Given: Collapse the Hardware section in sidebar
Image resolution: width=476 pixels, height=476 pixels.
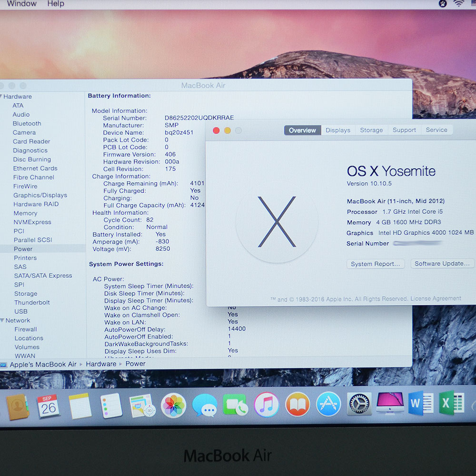Looking at the screenshot, I should [1, 97].
